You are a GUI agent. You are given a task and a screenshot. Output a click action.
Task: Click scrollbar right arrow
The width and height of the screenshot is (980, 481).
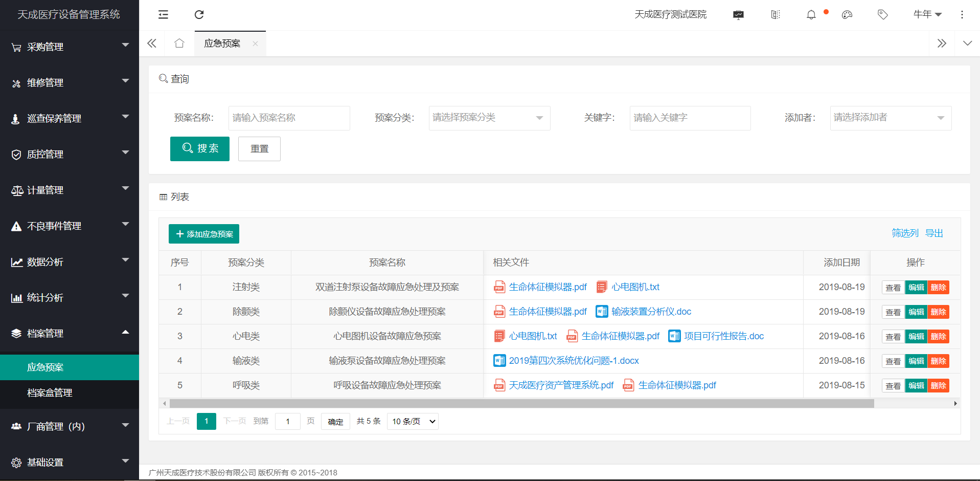[x=955, y=404]
